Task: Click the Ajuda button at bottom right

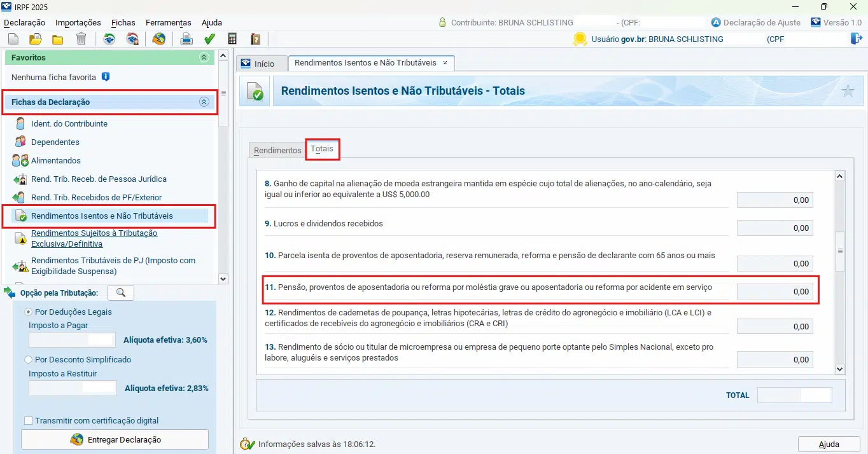Action: click(829, 444)
